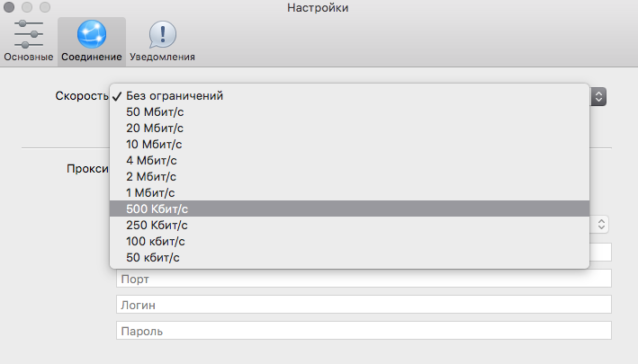638x364 pixels.
Task: Select 4 Мбит/с speed limit
Action: [x=349, y=161]
